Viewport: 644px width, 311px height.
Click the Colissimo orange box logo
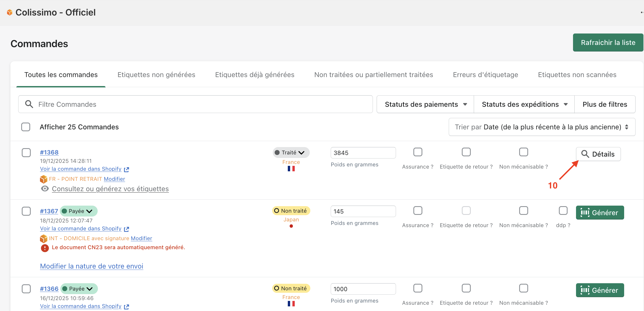10,12
